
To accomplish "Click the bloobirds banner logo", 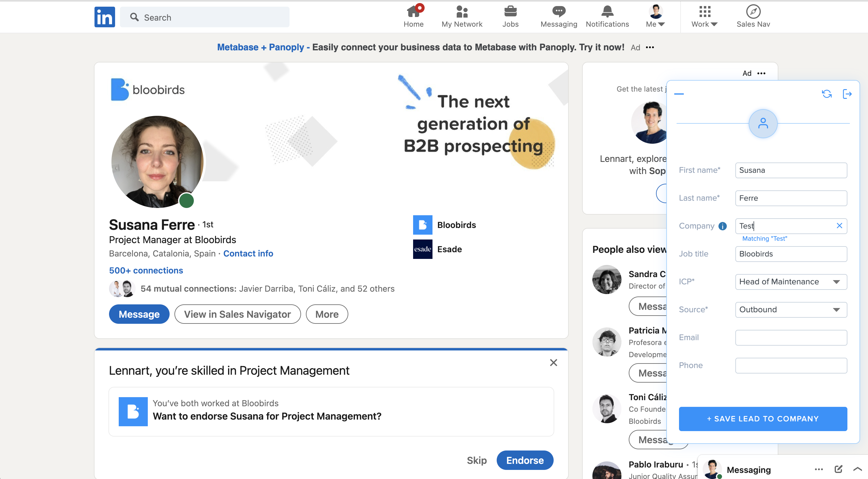I will pyautogui.click(x=147, y=90).
